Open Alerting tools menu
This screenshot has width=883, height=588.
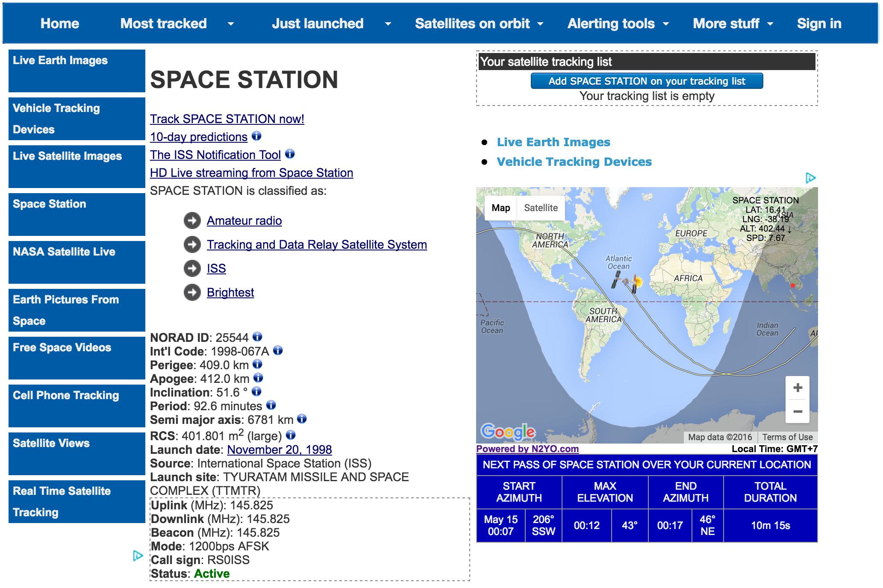click(611, 24)
